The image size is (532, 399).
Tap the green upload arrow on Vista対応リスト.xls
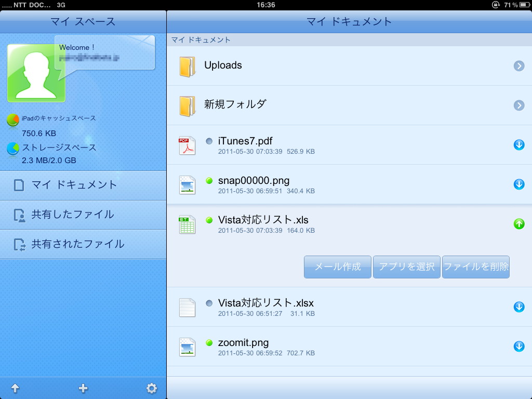pos(518,224)
